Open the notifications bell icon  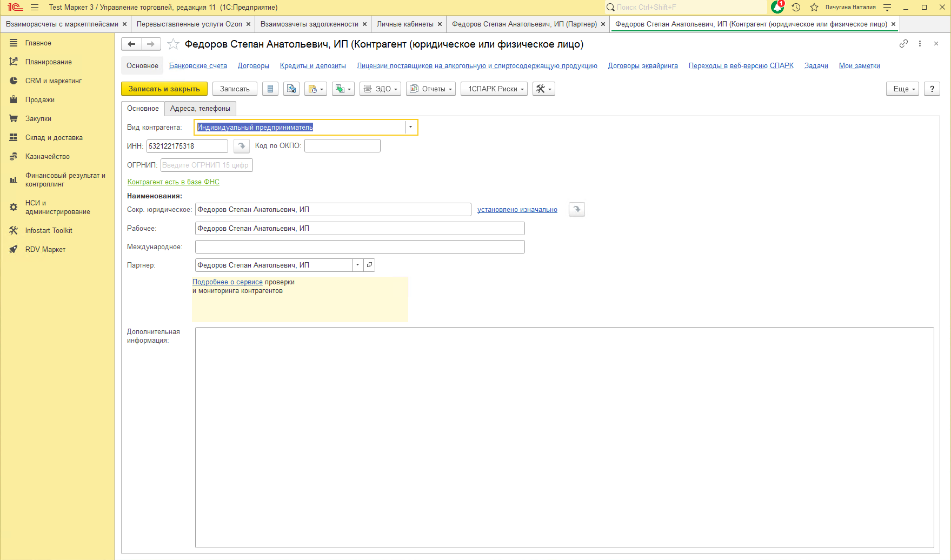[777, 7]
